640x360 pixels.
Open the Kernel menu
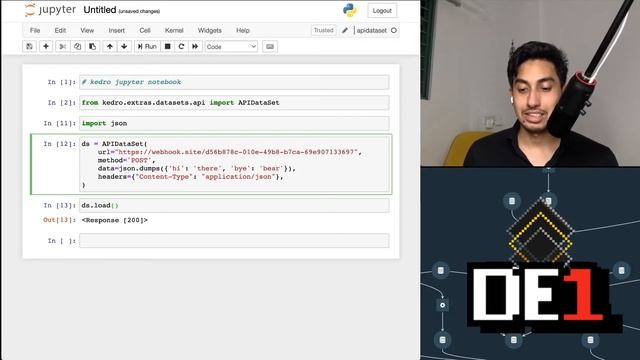[174, 30]
